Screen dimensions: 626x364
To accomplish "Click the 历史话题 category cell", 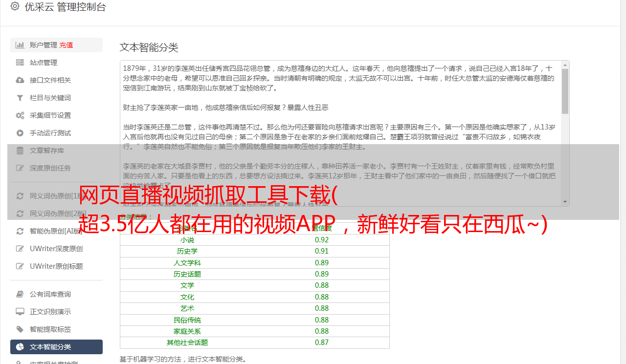I will [187, 274].
